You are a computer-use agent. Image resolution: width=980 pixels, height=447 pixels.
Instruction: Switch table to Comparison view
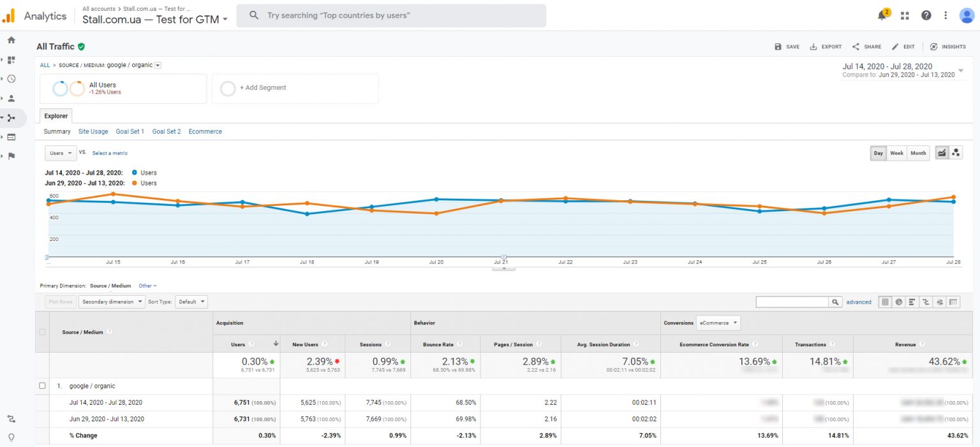point(925,302)
